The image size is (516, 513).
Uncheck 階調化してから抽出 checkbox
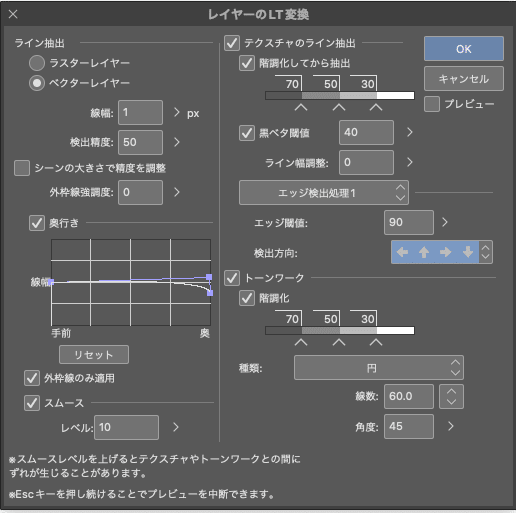pos(247,63)
